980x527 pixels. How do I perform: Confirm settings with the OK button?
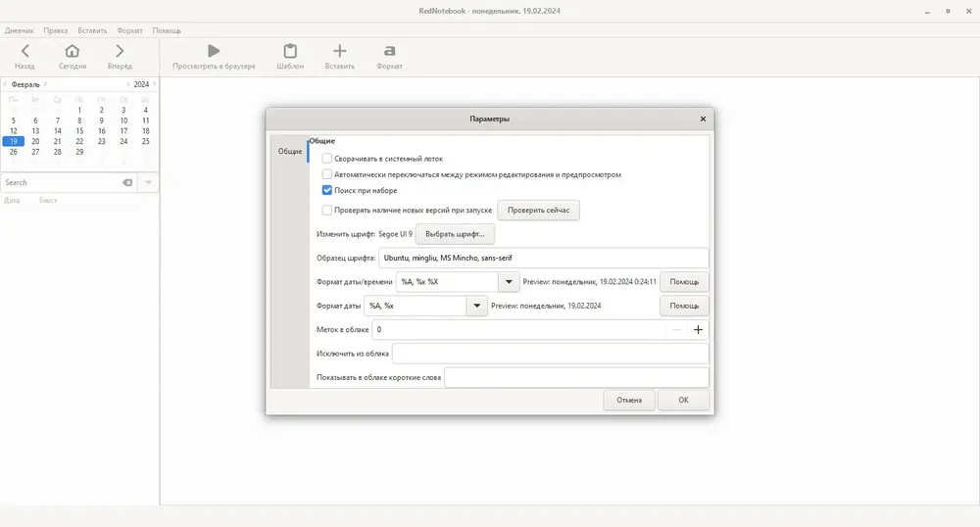pyautogui.click(x=683, y=401)
